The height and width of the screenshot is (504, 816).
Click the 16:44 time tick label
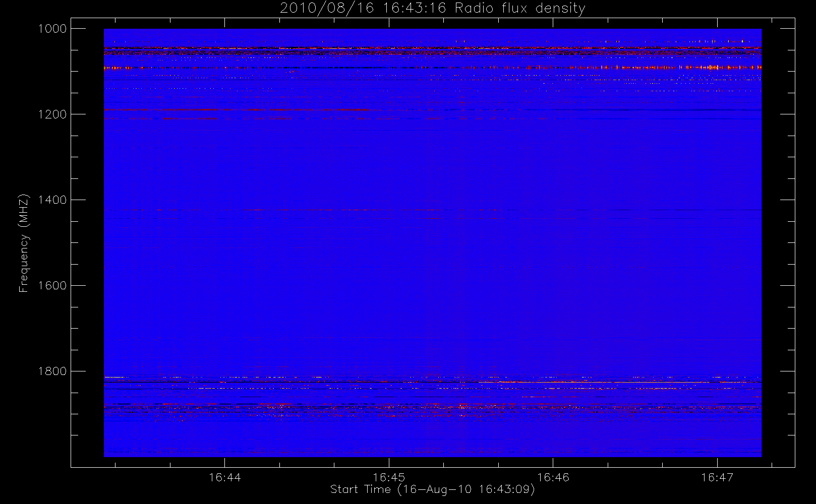tap(225, 477)
